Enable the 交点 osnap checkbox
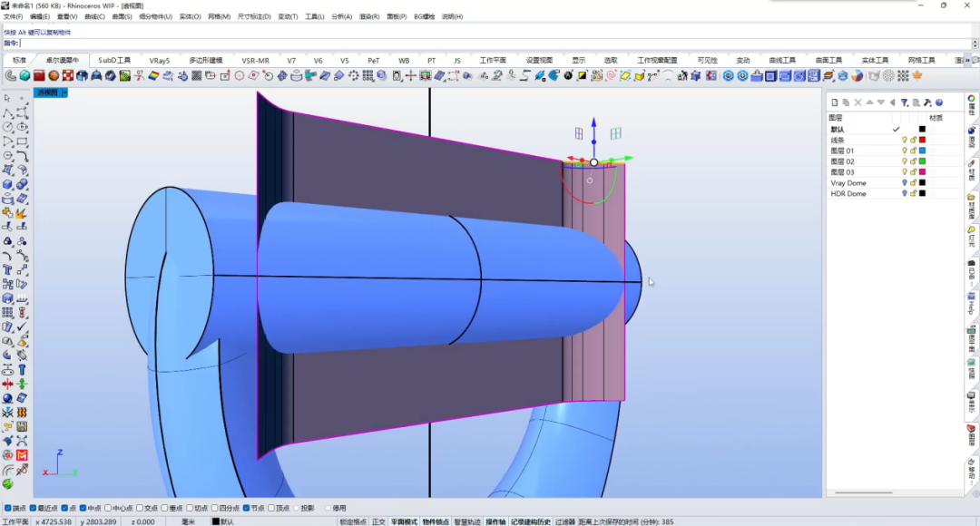Screen dimensions: 980x526 [x=140, y=509]
